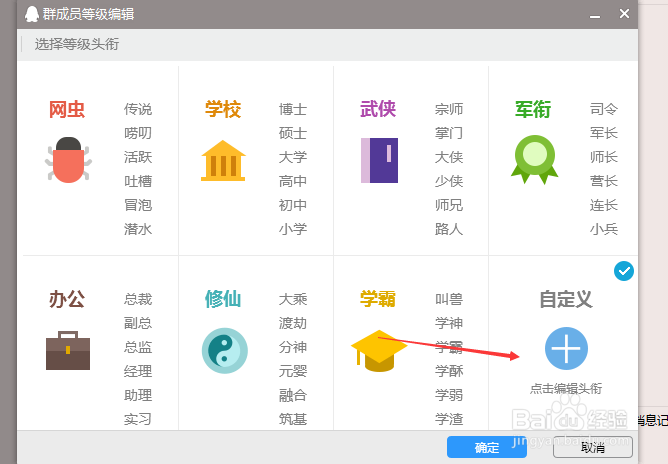Select the 网虫 bug icon
Viewport: 668px width, 464px height.
click(68, 160)
